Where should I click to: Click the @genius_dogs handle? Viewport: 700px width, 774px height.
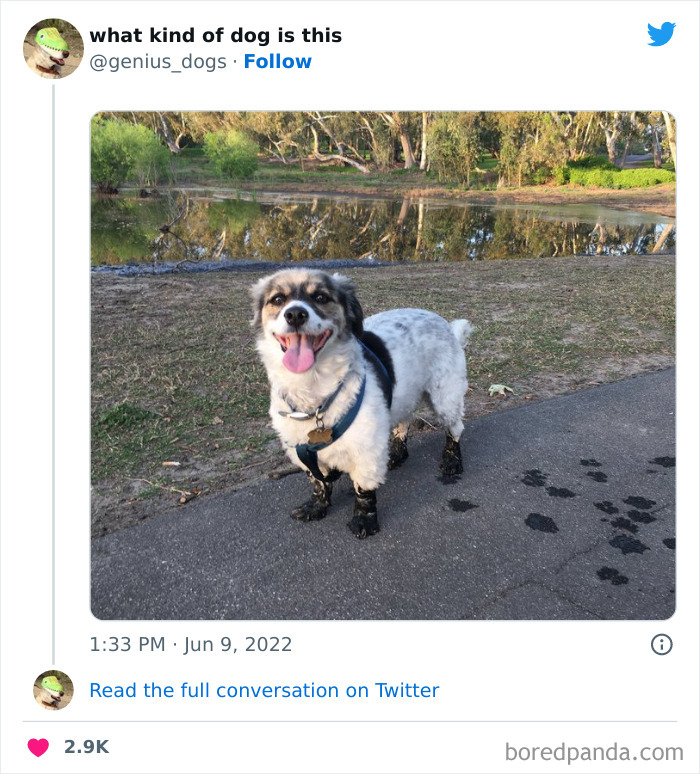[158, 62]
